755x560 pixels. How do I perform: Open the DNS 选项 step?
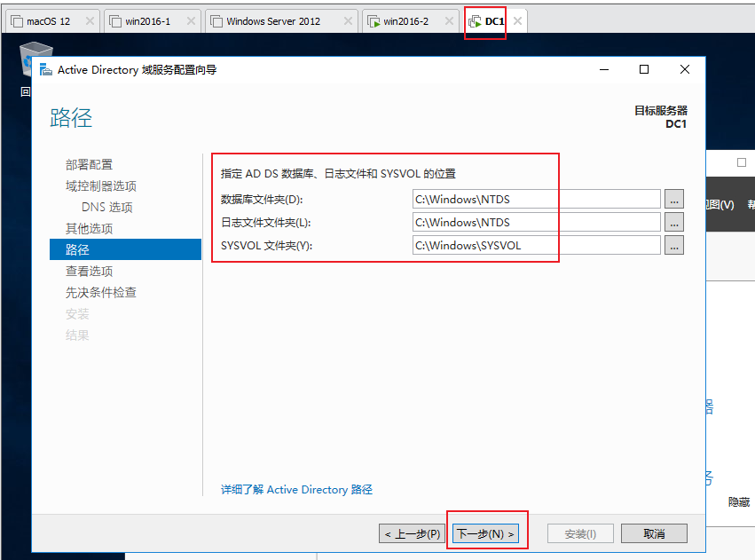pos(106,207)
